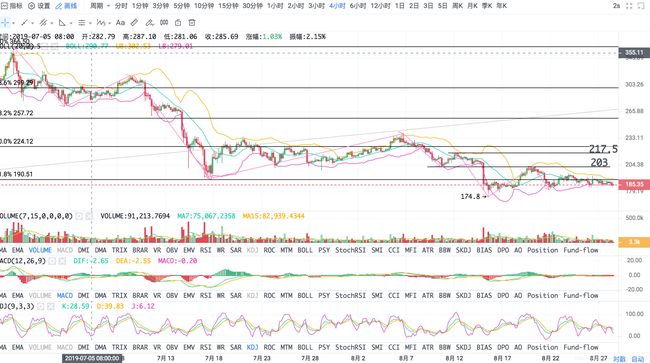Select the ruler measure tool
The image size is (650, 363).
134,23
